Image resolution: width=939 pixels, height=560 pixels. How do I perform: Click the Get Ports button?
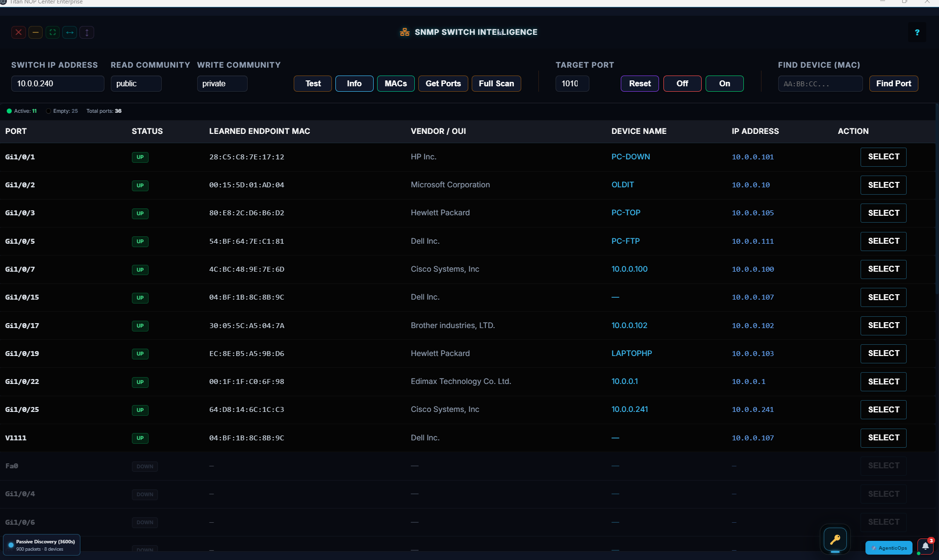click(x=443, y=83)
